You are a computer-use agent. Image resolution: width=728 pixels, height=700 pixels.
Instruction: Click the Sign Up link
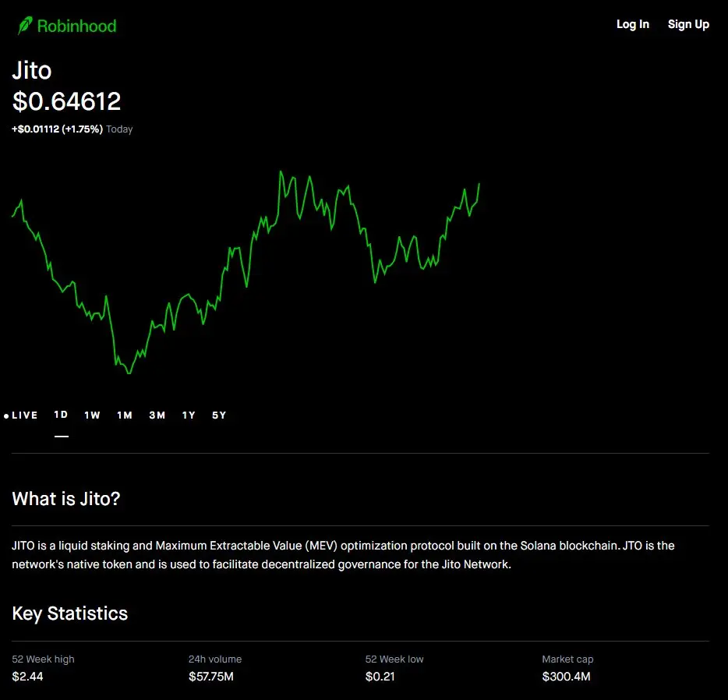pyautogui.click(x=688, y=24)
